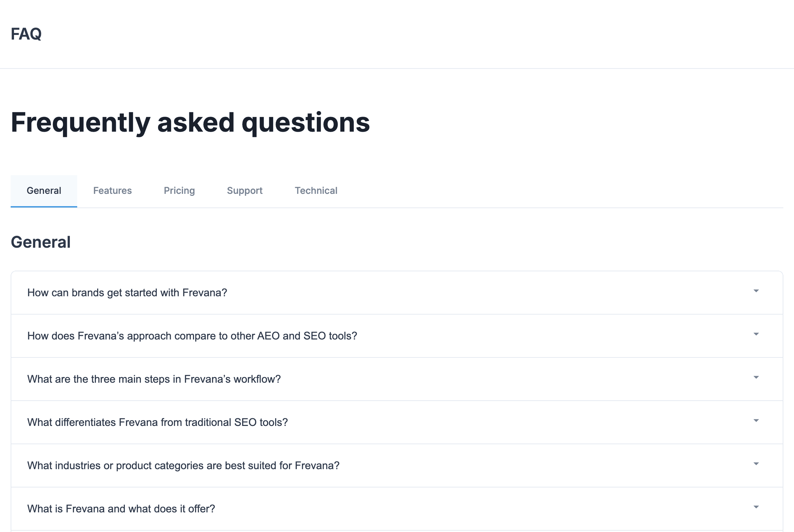Click the FAQ breadcrumb heading
794x532 pixels.
click(x=26, y=34)
